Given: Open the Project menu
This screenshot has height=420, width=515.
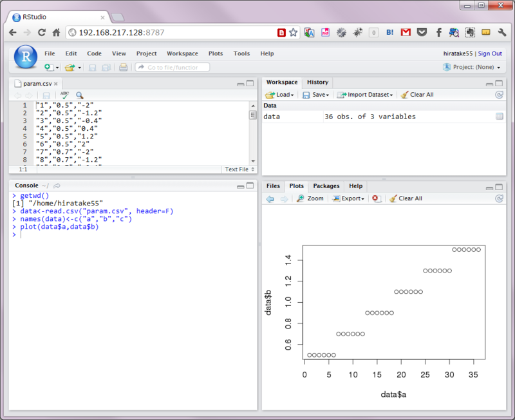Looking at the screenshot, I should coord(147,53).
